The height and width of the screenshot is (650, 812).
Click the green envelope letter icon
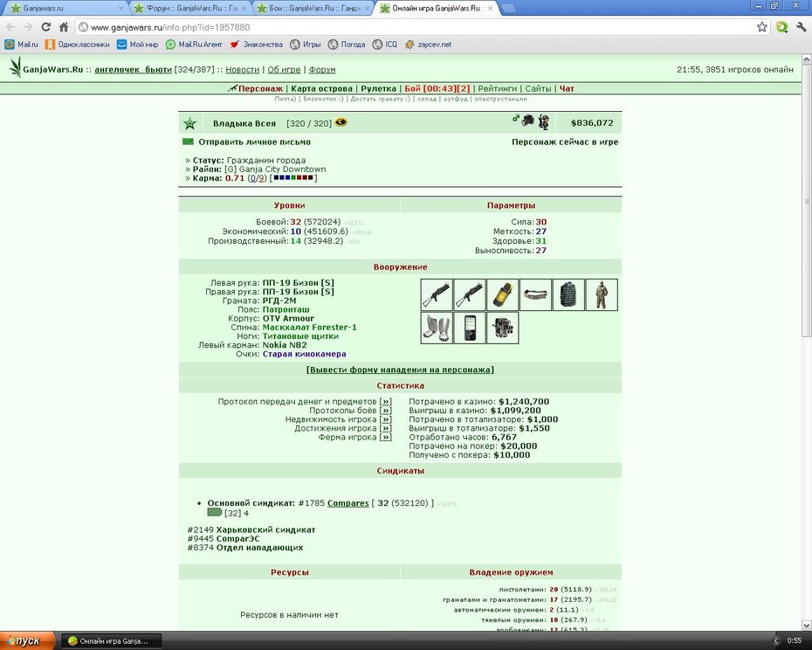[188, 142]
